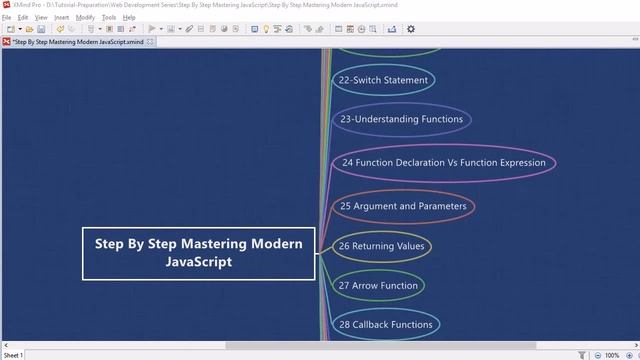Click the Notes toolbar icon
The height and width of the screenshot is (360, 640).
coord(213,29)
